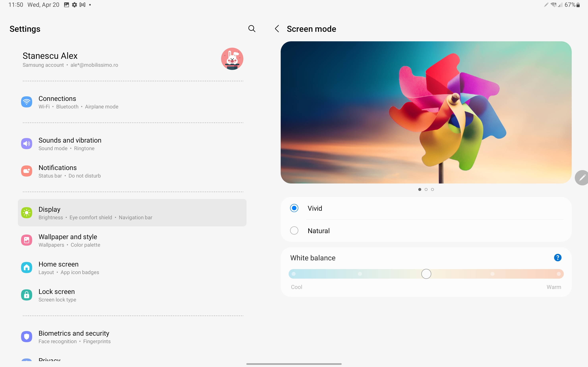Tap the Cool label
The height and width of the screenshot is (367, 588).
click(296, 287)
